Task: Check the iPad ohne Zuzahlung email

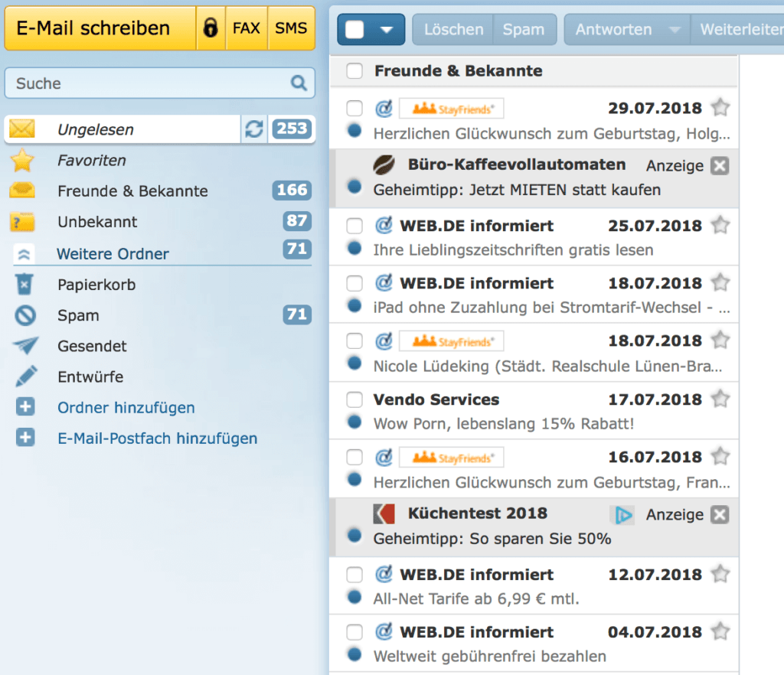Action: coord(354,283)
